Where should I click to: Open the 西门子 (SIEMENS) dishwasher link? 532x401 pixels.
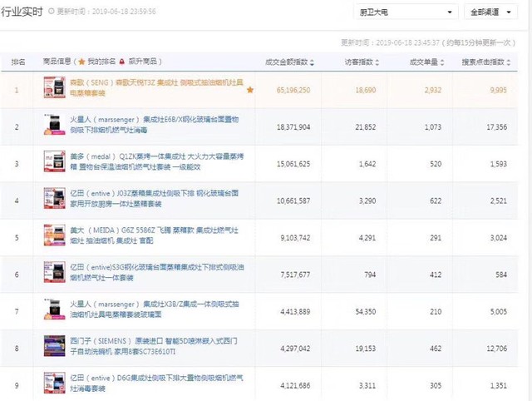(154, 346)
